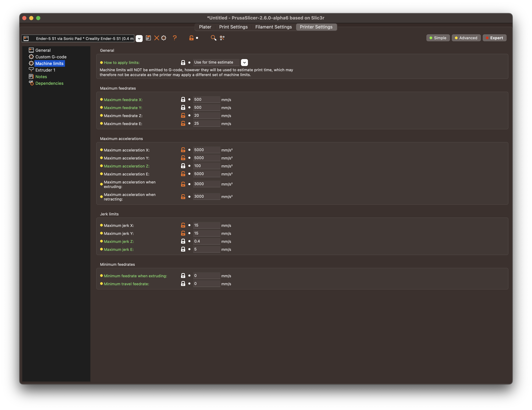532x410 pixels.
Task: Click the Minimum feedrate when extruding label
Action: point(135,276)
